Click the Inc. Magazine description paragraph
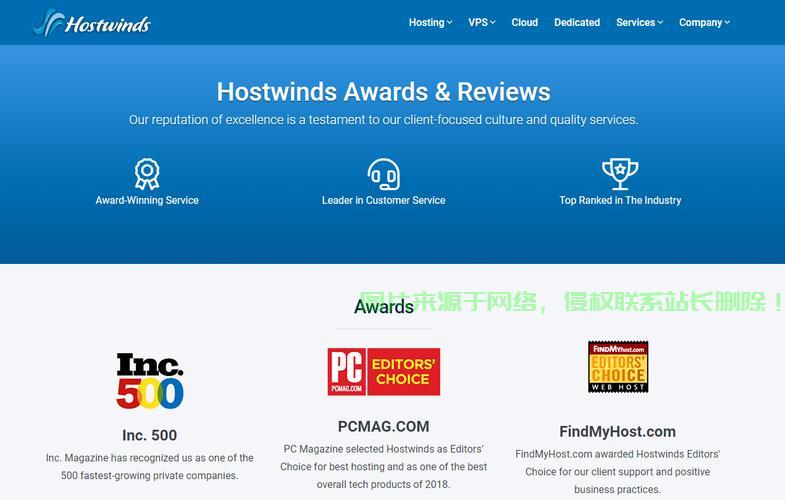Viewport: 785px width, 500px height. point(149,466)
